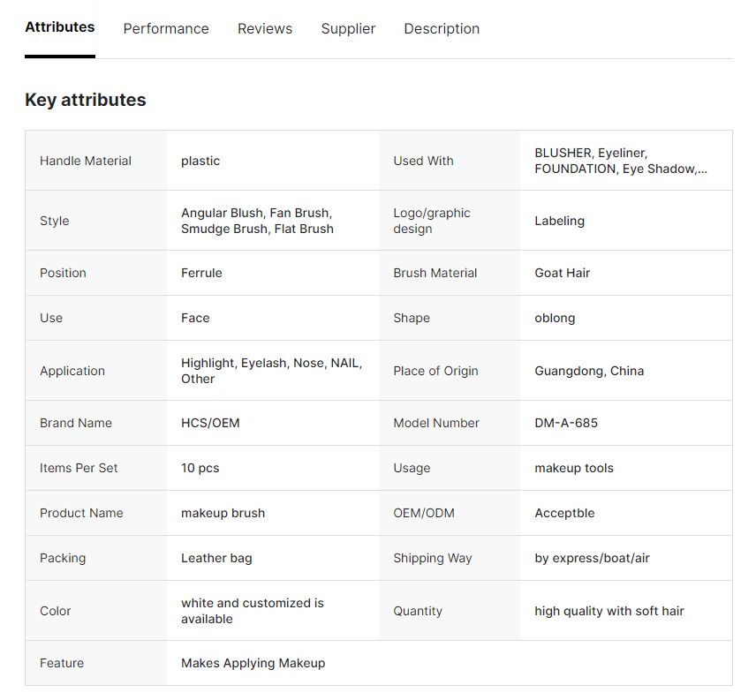756x700 pixels.
Task: Click the Attributes tab
Action: point(59,27)
